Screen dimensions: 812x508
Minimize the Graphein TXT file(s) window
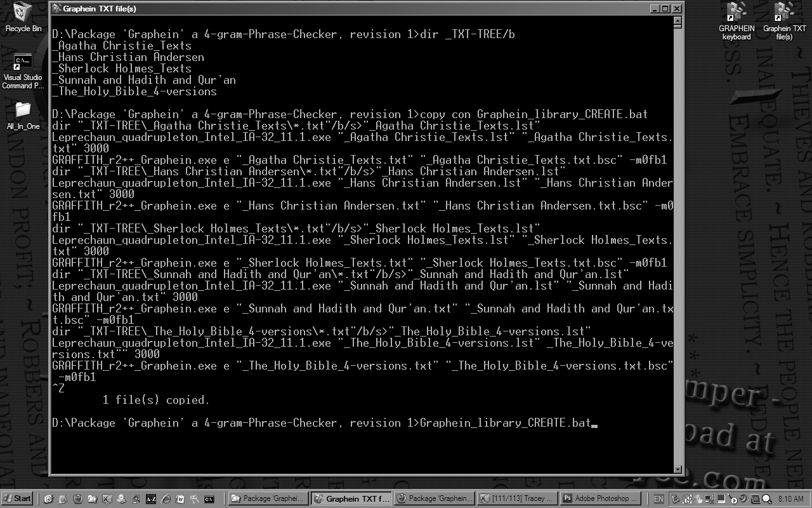coord(655,9)
